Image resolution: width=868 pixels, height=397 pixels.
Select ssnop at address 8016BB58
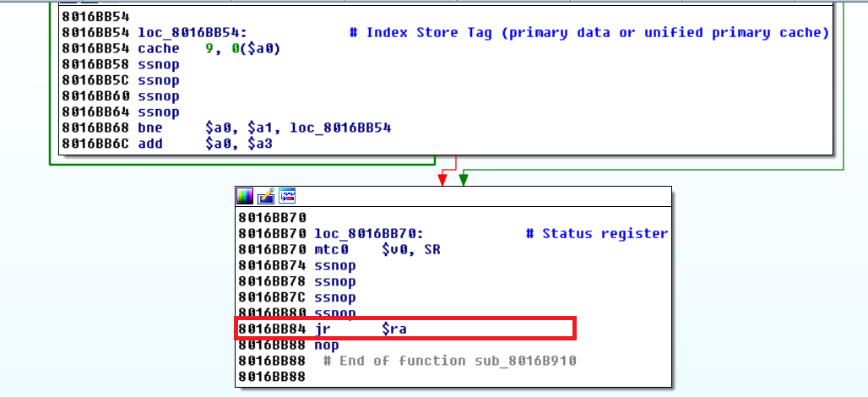[159, 65]
